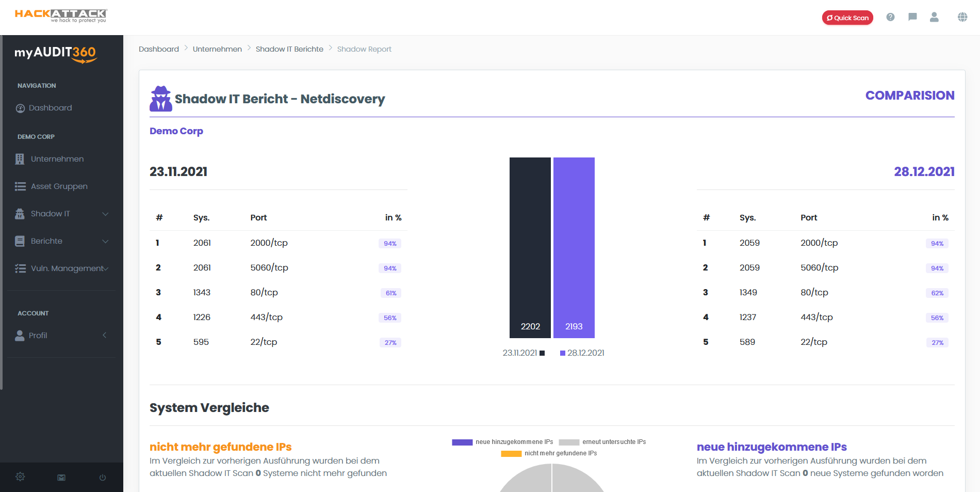Click the Asset Gruppen list icon
The image size is (980, 492).
point(20,186)
